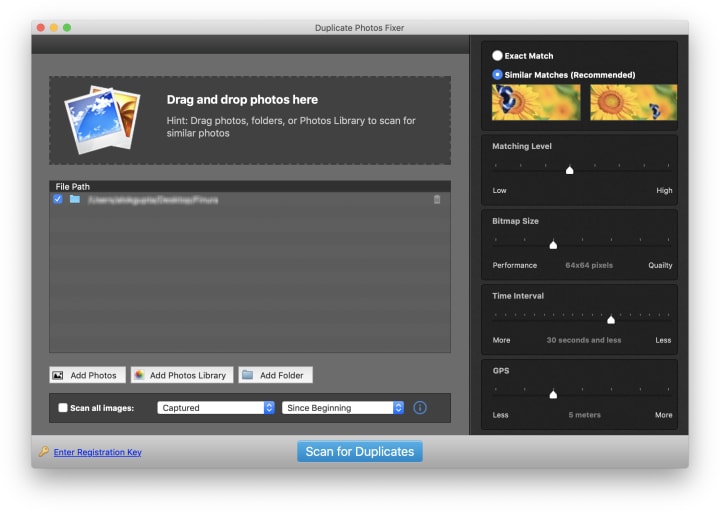Click the Add Photos Library button
This screenshot has height=512, width=720.
(182, 375)
